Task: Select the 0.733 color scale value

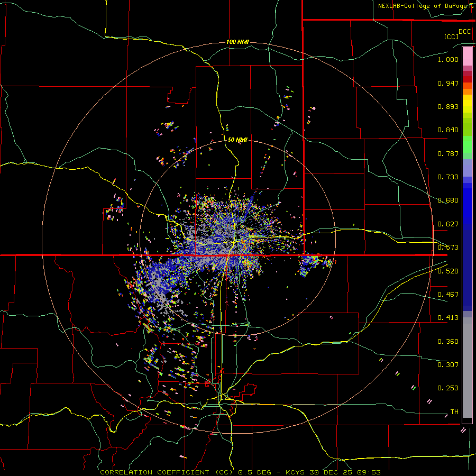Action: pyautogui.click(x=448, y=177)
